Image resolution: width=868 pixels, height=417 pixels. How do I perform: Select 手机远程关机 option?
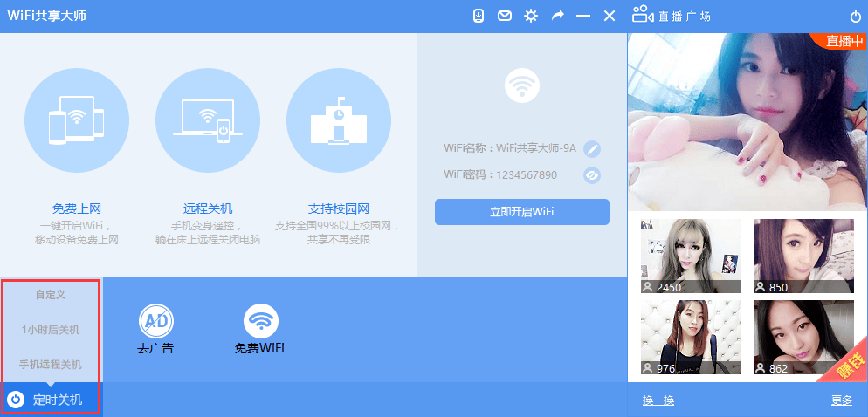[x=51, y=365]
